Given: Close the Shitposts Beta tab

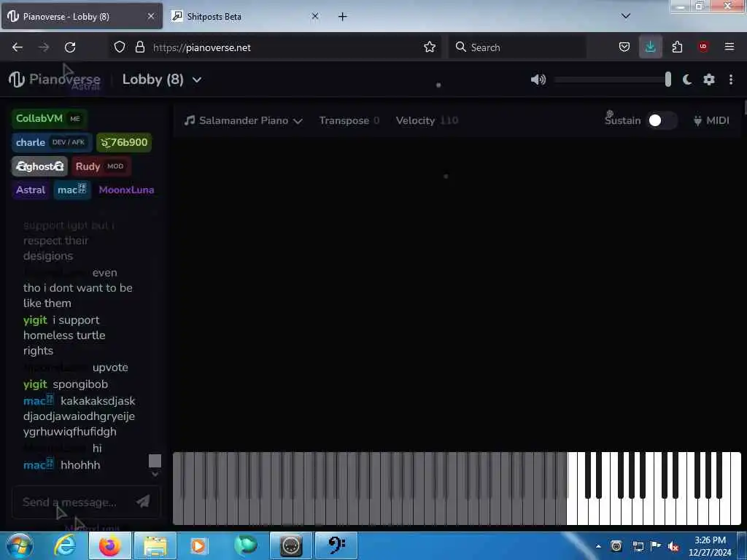Looking at the screenshot, I should tap(315, 16).
